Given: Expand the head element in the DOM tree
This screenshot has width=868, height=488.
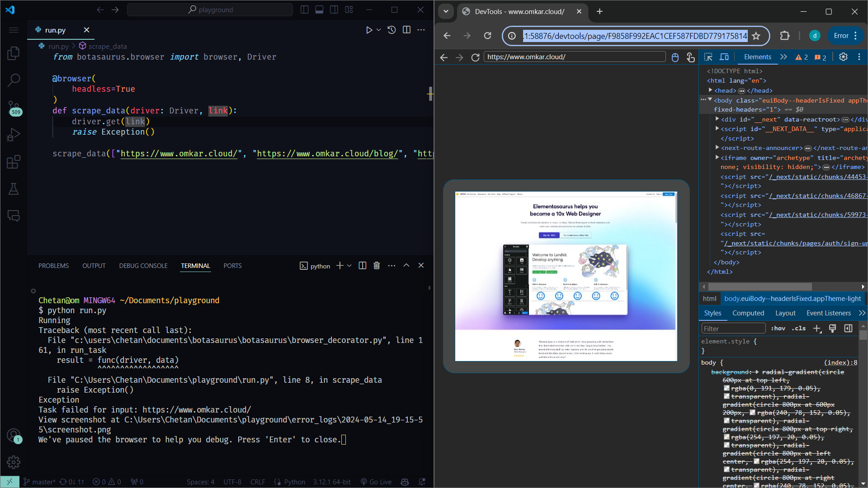Looking at the screenshot, I should (x=710, y=90).
